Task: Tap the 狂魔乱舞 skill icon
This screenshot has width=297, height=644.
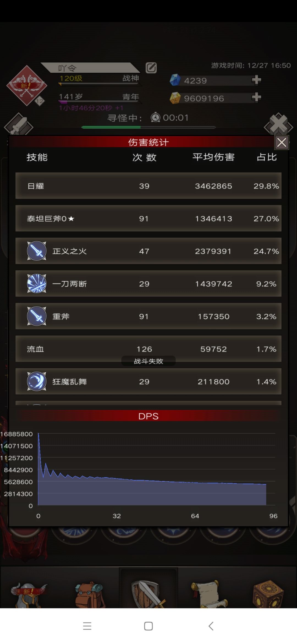Action: 37,381
